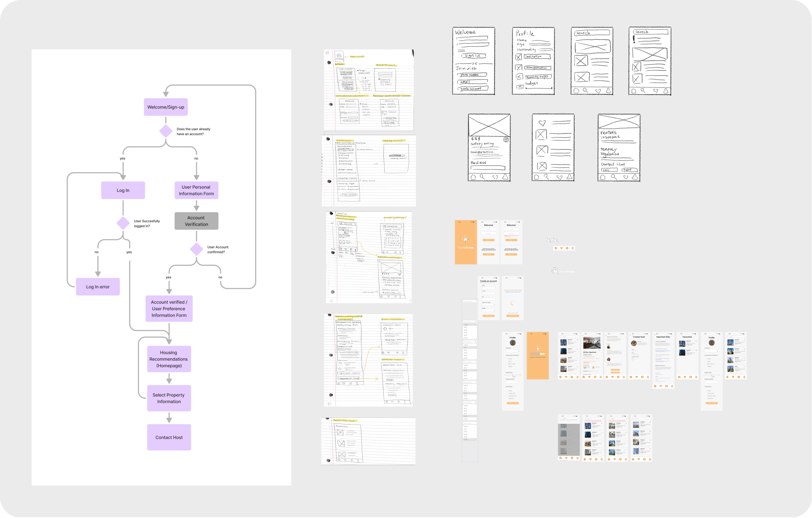
Task: Open institution dropdown on create-account Profile mockup
Action: tap(512, 351)
